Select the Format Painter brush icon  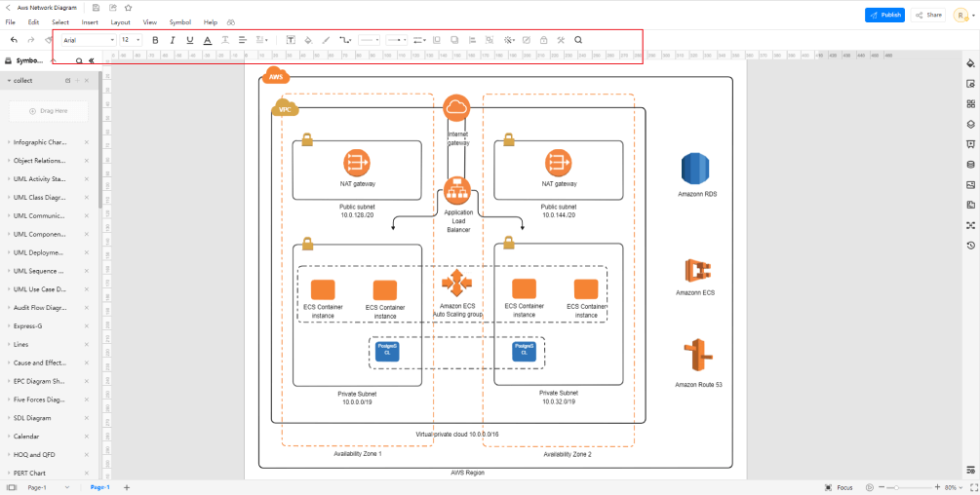pyautogui.click(x=48, y=40)
